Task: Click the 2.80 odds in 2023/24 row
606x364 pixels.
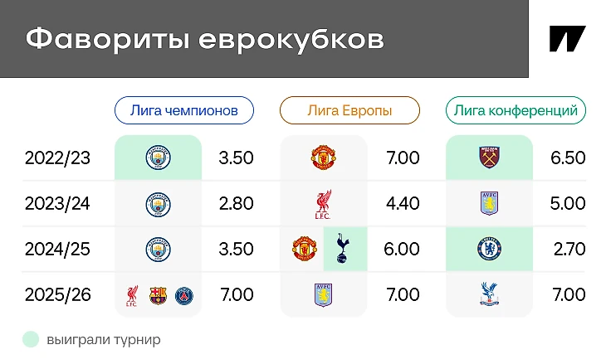Action: pyautogui.click(x=236, y=203)
